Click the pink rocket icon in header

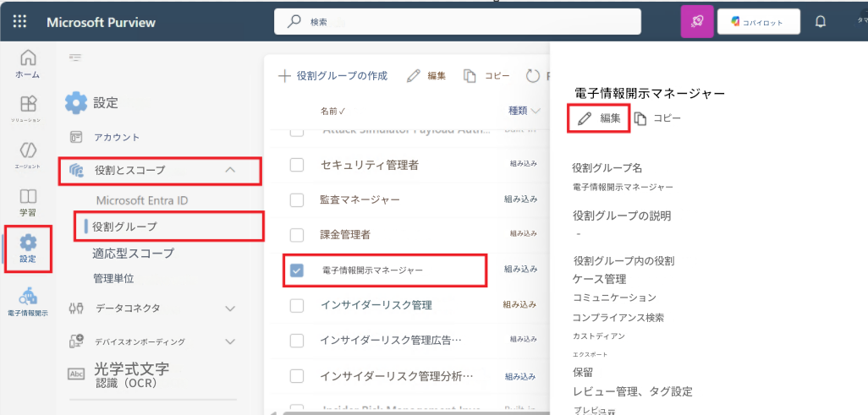pos(697,22)
